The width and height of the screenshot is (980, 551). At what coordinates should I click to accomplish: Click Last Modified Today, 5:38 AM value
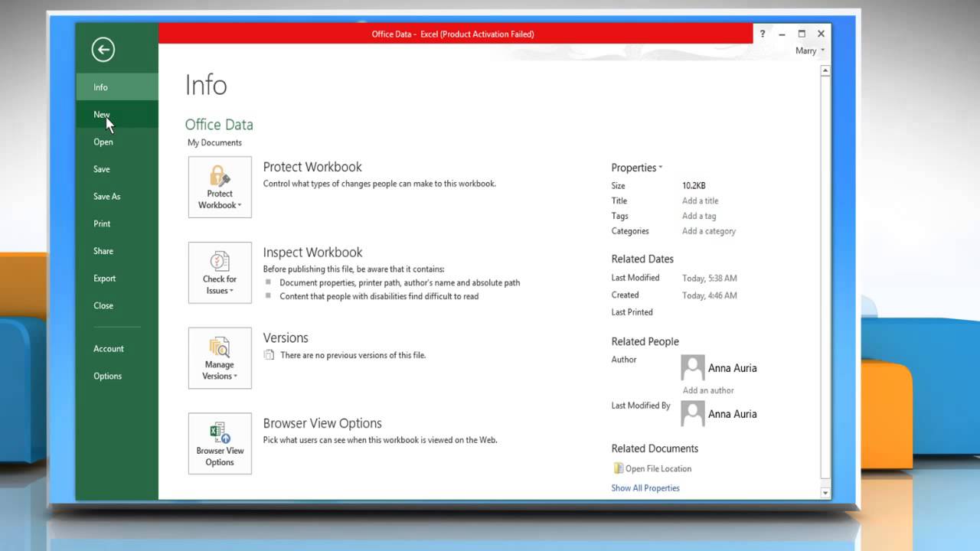click(710, 279)
